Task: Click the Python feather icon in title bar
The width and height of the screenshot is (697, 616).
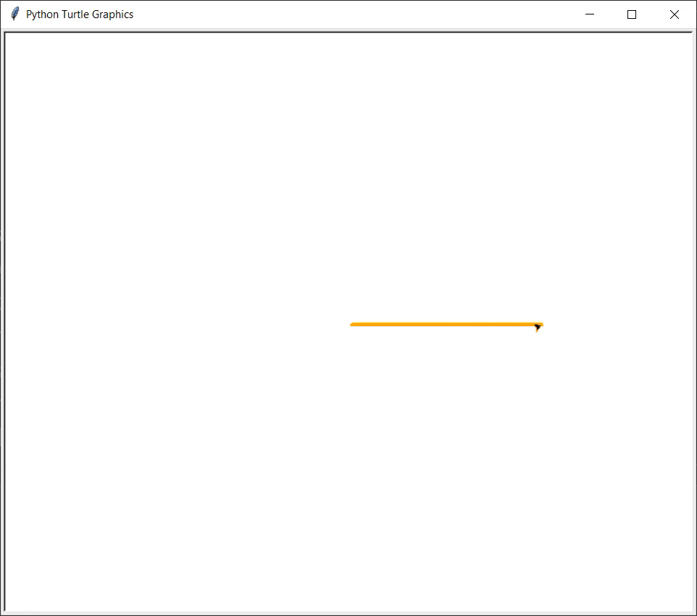Action: click(14, 14)
